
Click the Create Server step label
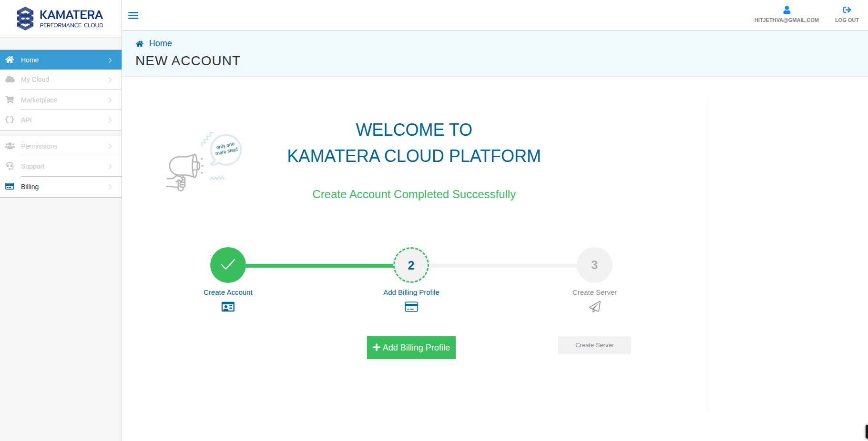point(594,292)
